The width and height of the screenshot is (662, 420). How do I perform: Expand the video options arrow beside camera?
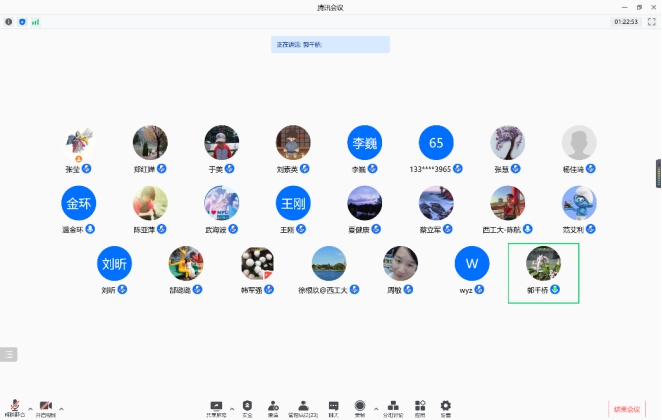[61, 408]
